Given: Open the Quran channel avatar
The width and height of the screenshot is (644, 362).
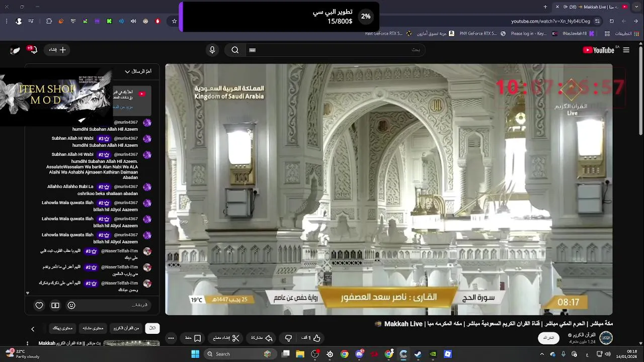Looking at the screenshot, I should [606, 338].
